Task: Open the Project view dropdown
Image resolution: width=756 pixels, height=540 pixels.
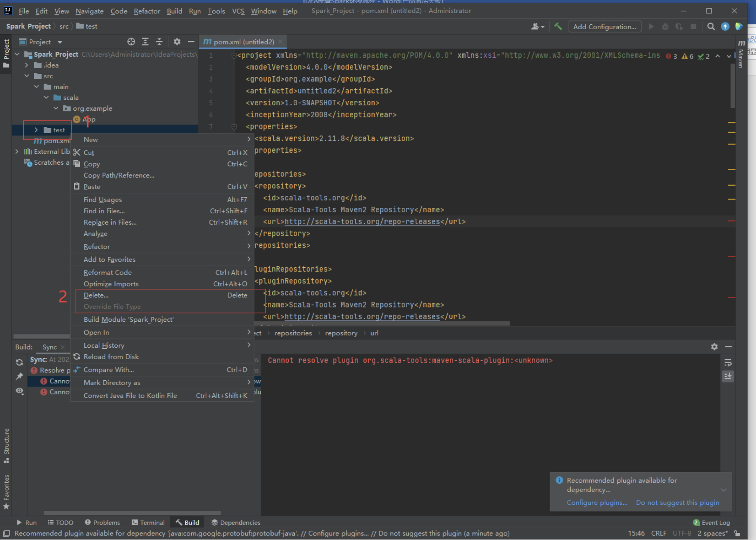Action: tap(60, 42)
